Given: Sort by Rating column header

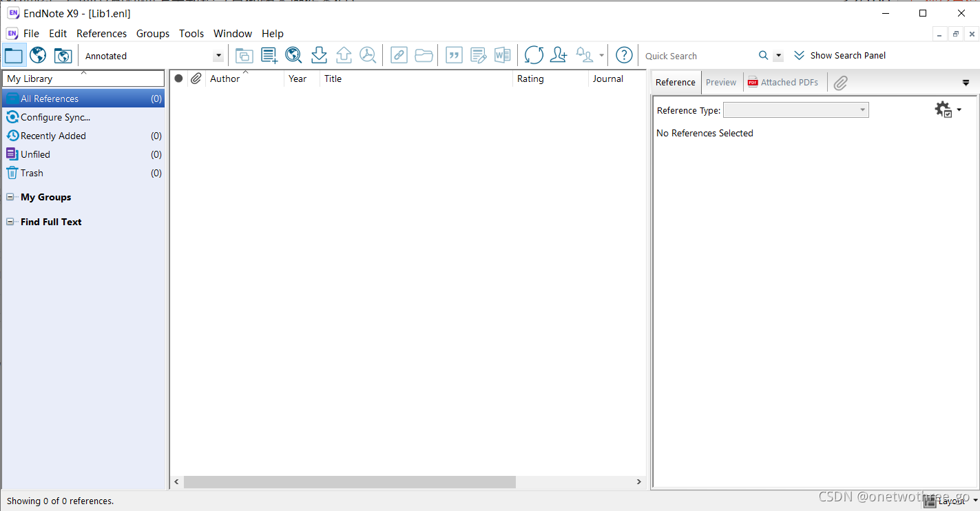Looking at the screenshot, I should [x=550, y=79].
